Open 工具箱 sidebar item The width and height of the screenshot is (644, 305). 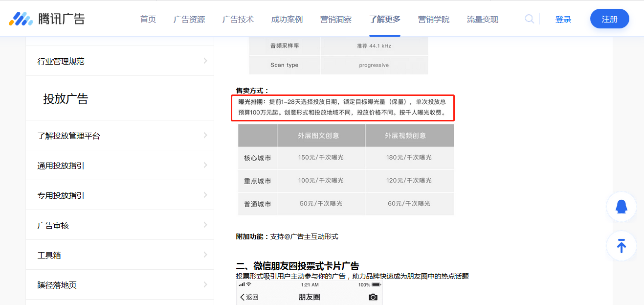point(120,255)
